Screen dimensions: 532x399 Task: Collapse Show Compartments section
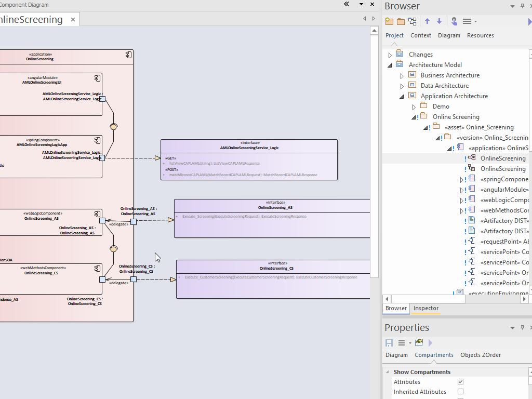coord(388,372)
